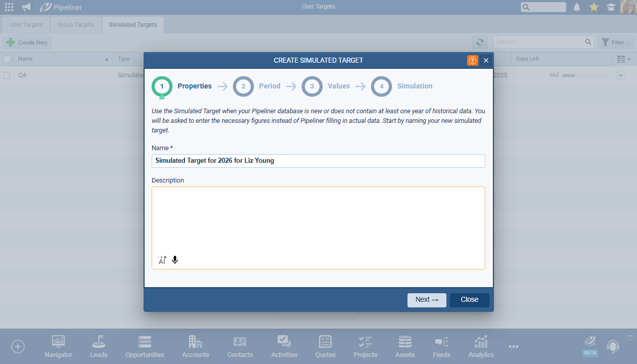Screen dimensions: 637x364
Task: Open the notifications bell icon
Action: (x=577, y=7)
